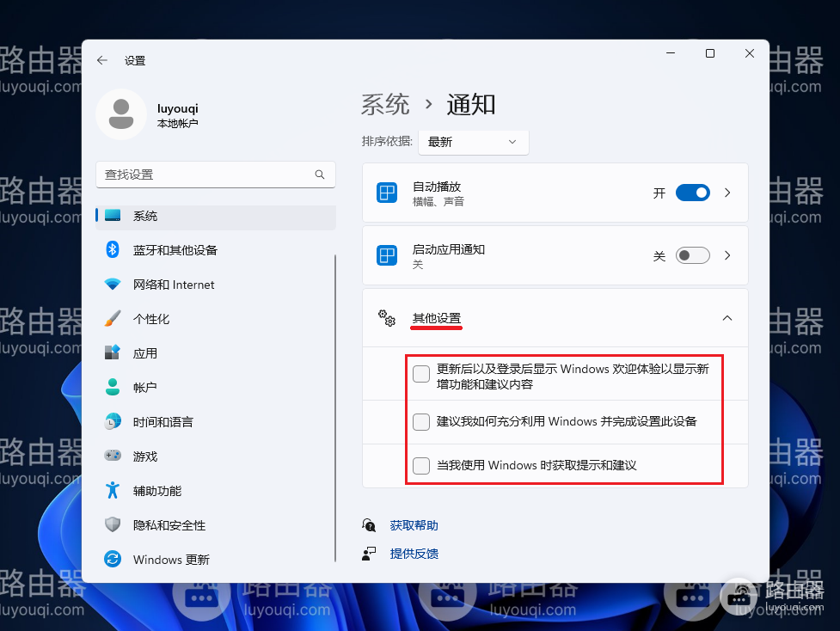The height and width of the screenshot is (631, 840).
Task: Click the 查找设置 search field
Action: 216,175
